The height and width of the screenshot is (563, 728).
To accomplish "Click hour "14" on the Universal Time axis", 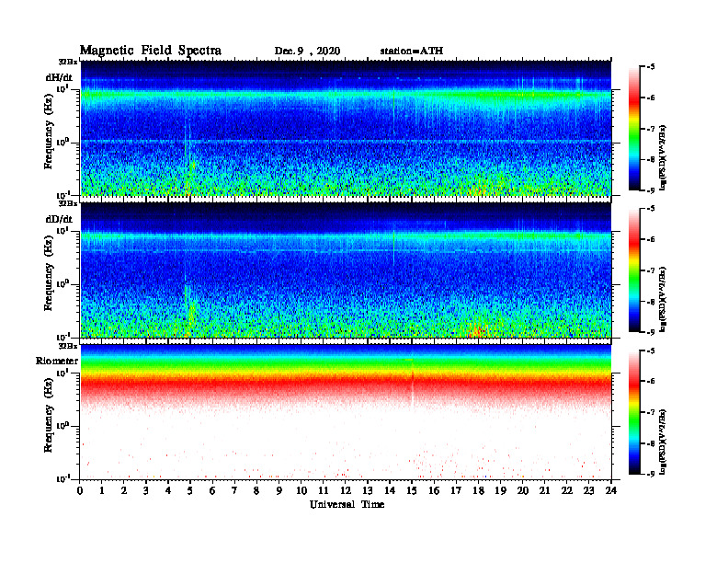I will tap(390, 490).
